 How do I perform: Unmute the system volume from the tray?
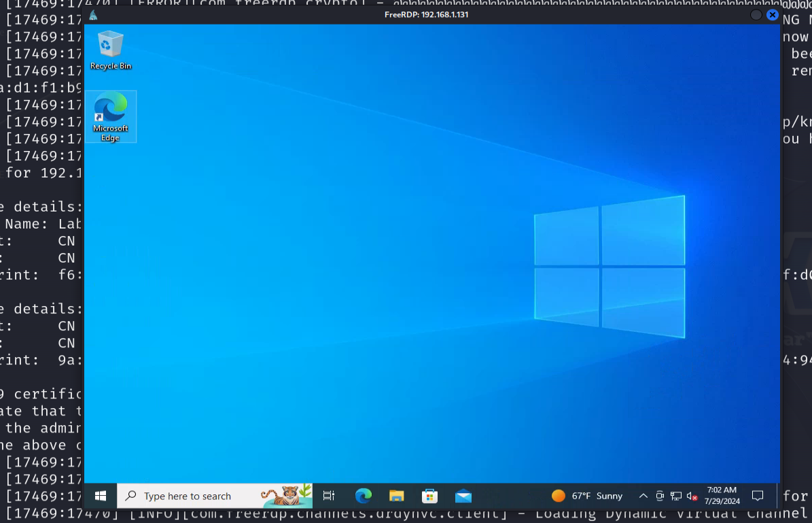pyautogui.click(x=692, y=496)
